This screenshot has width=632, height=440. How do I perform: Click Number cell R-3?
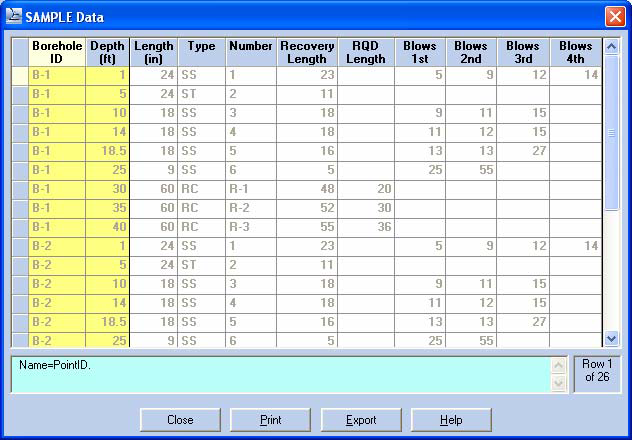point(251,227)
